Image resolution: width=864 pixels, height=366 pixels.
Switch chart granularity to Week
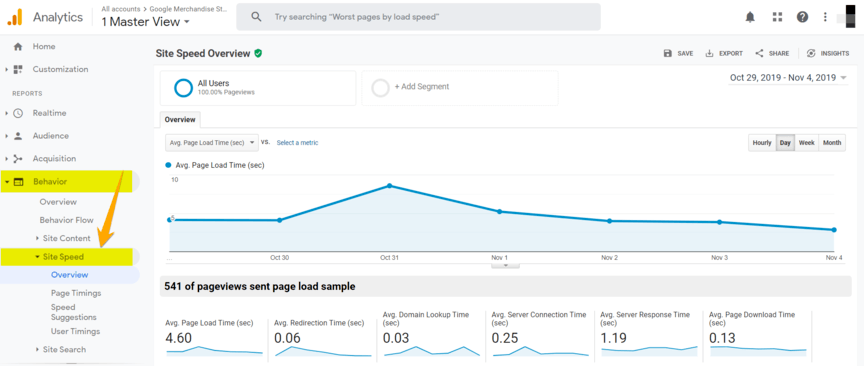(807, 143)
